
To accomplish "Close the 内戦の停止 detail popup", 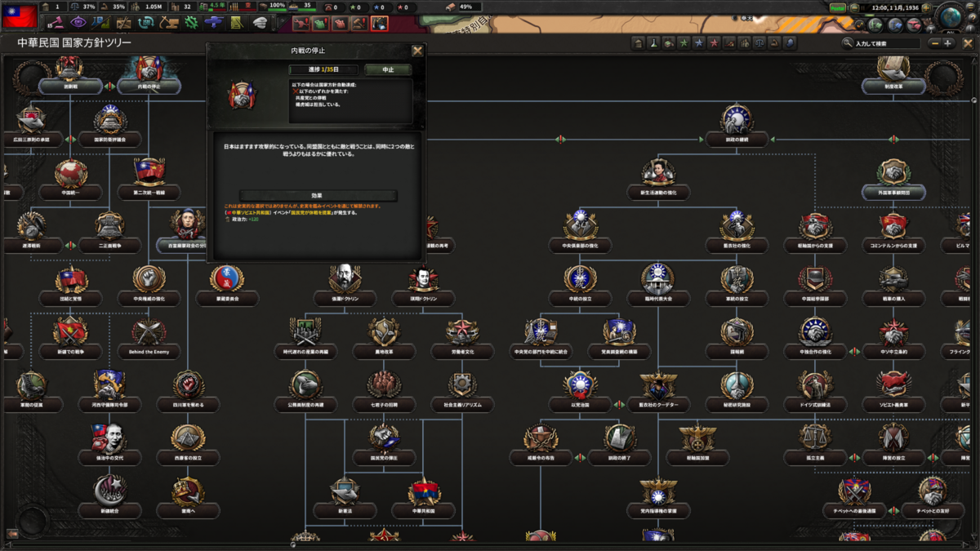I will [416, 51].
